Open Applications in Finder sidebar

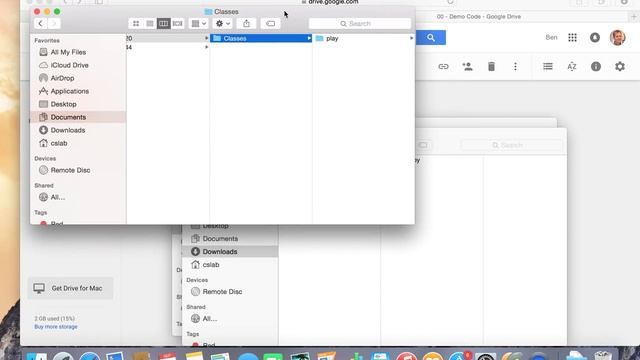tap(69, 91)
